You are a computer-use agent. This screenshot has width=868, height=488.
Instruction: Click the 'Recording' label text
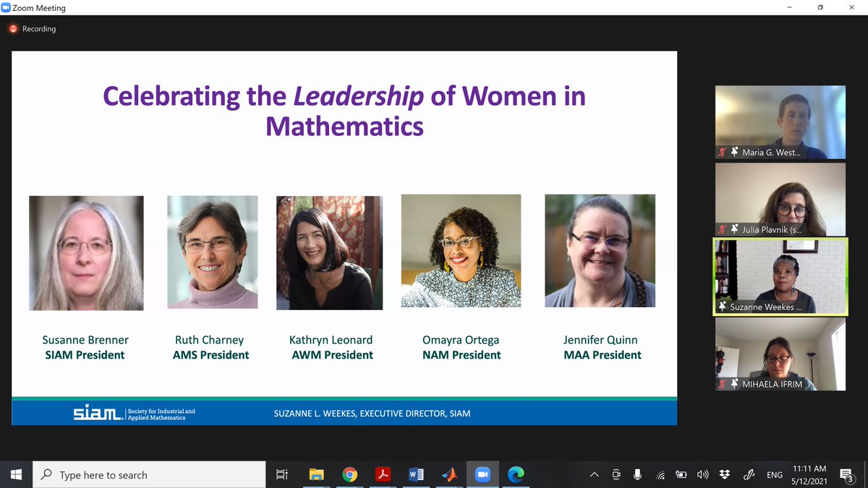(39, 29)
